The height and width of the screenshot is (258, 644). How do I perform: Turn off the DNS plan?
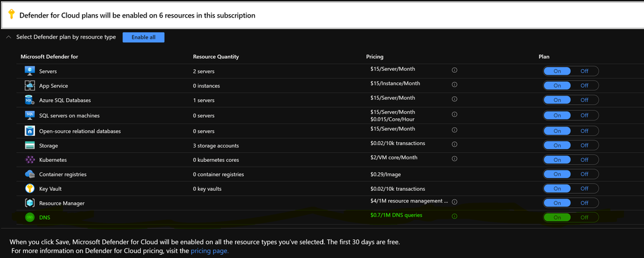pos(584,217)
